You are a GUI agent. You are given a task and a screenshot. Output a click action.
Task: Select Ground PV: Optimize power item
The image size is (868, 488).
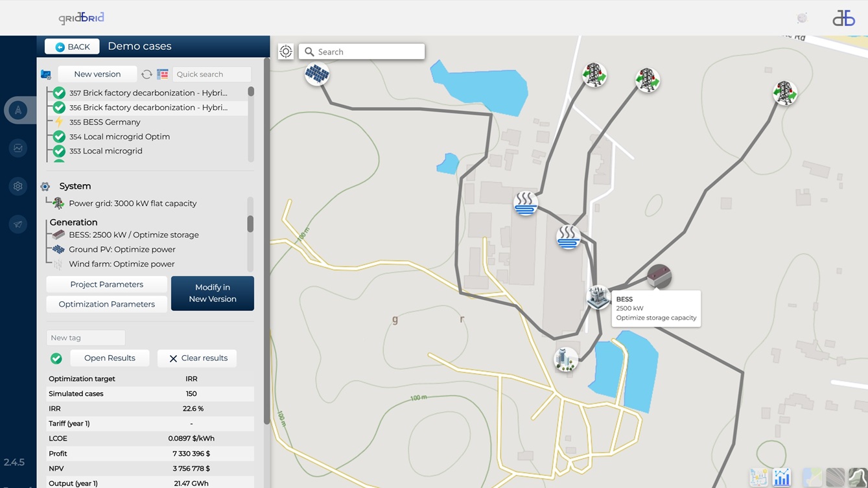click(122, 250)
